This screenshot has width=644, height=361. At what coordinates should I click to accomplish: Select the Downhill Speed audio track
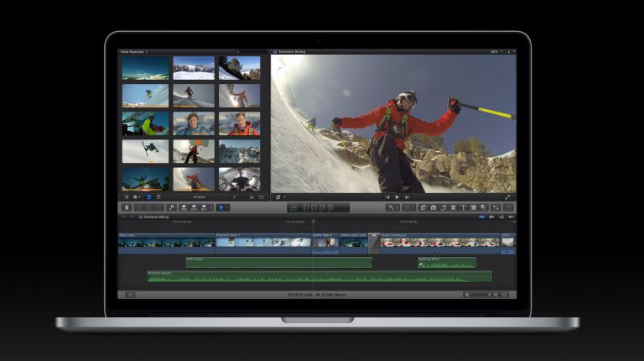click(319, 276)
